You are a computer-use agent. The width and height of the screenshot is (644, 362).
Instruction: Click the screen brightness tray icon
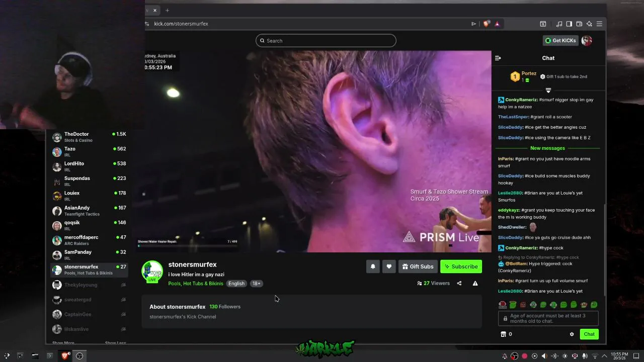(564, 356)
